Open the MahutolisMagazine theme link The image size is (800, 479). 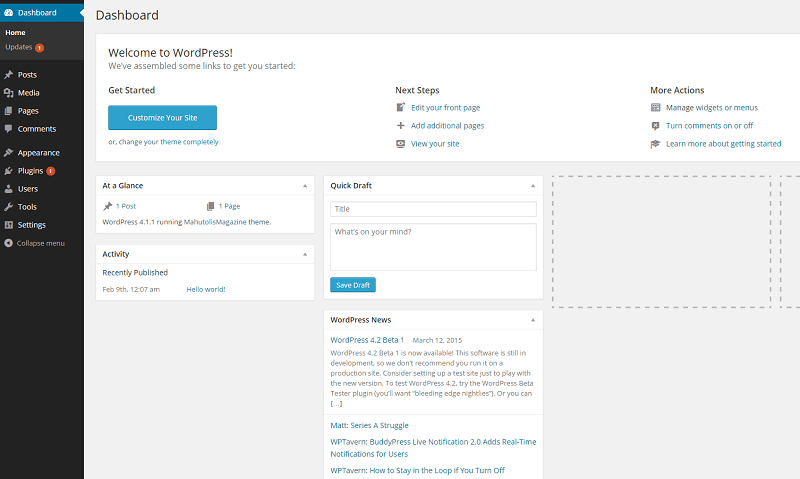click(215, 222)
